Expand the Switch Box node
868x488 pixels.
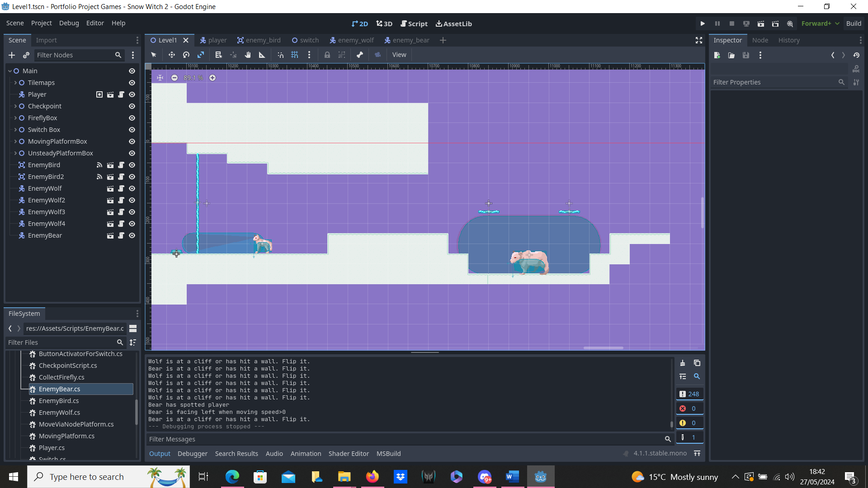pyautogui.click(x=15, y=130)
